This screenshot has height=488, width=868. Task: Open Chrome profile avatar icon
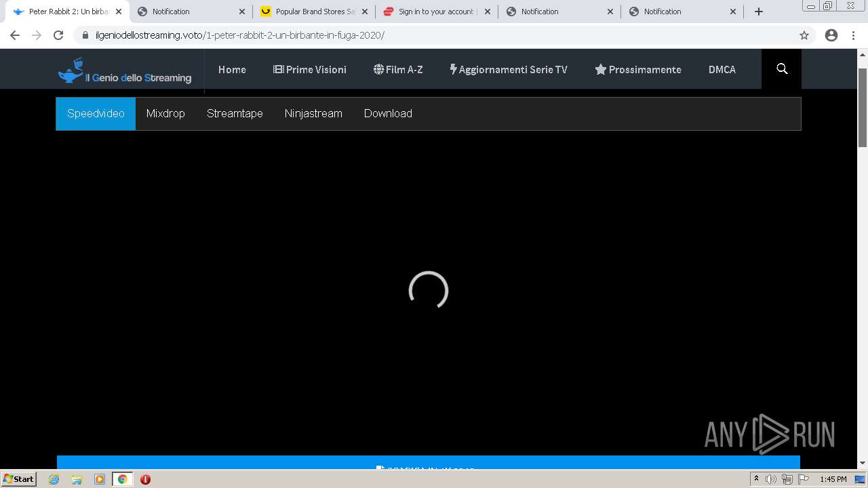point(831,35)
